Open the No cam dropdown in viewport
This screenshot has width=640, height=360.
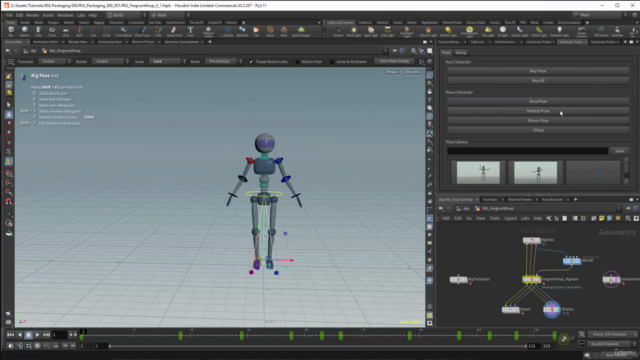413,72
